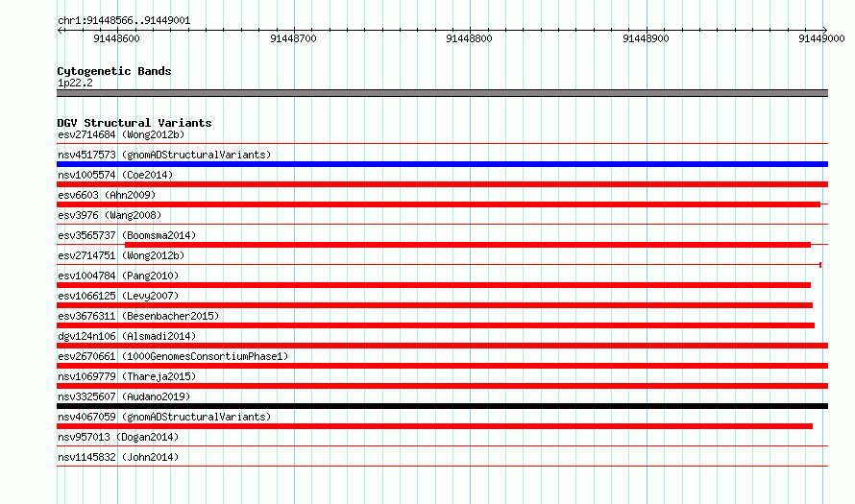Open variant nsv1069779 (Thareja2015) label
This screenshot has width=855, height=504.
pos(127,376)
